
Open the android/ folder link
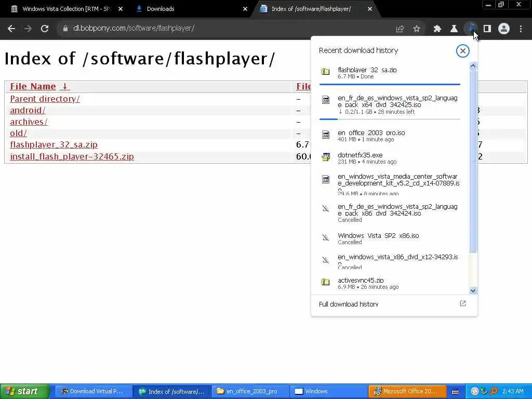click(x=28, y=111)
